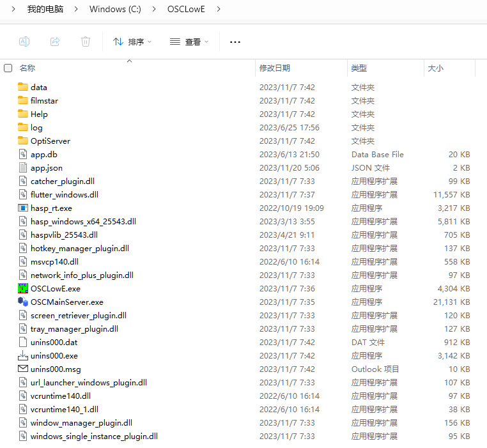This screenshot has height=448, width=487.
Task: Select the data folder icon
Action: (x=23, y=87)
